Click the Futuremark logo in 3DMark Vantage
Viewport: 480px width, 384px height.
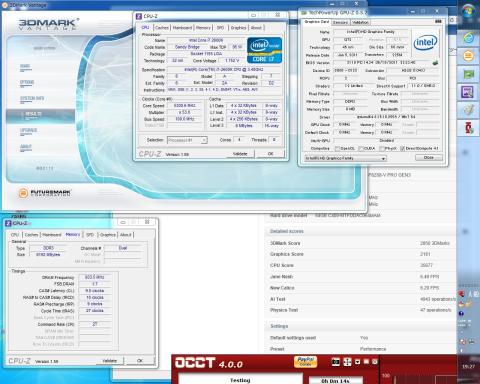(x=44, y=193)
